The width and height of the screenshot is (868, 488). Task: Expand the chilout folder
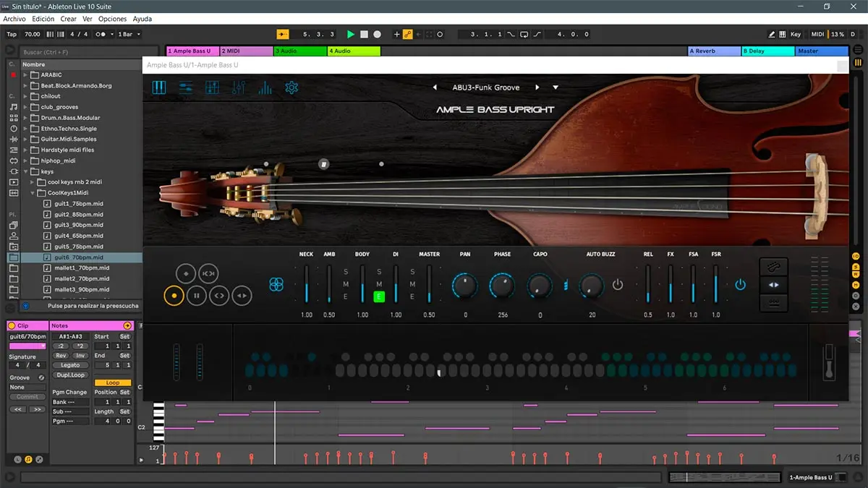25,96
